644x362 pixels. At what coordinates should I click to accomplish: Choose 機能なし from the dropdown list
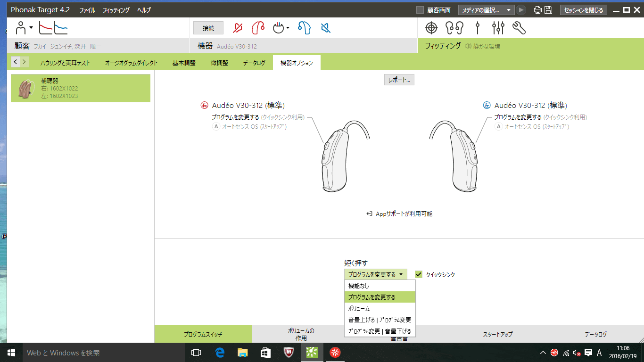point(380,286)
